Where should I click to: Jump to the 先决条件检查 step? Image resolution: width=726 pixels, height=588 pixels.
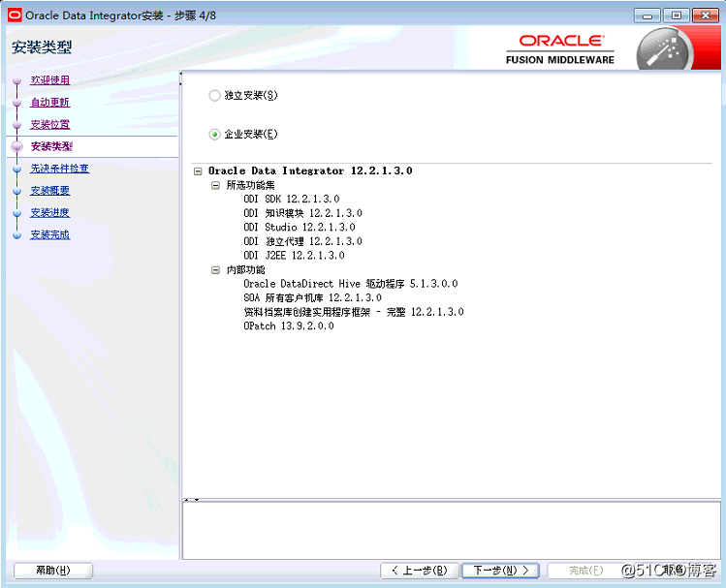(60, 169)
